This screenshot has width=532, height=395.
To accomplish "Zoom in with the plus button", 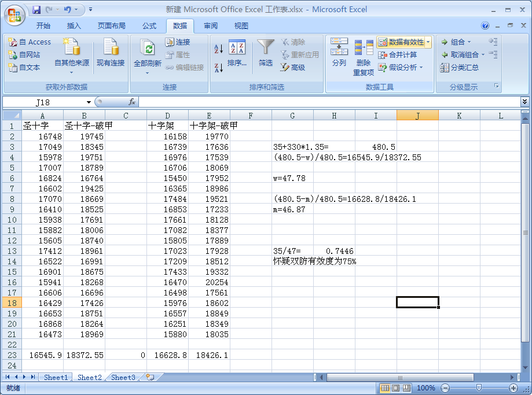I will (513, 388).
